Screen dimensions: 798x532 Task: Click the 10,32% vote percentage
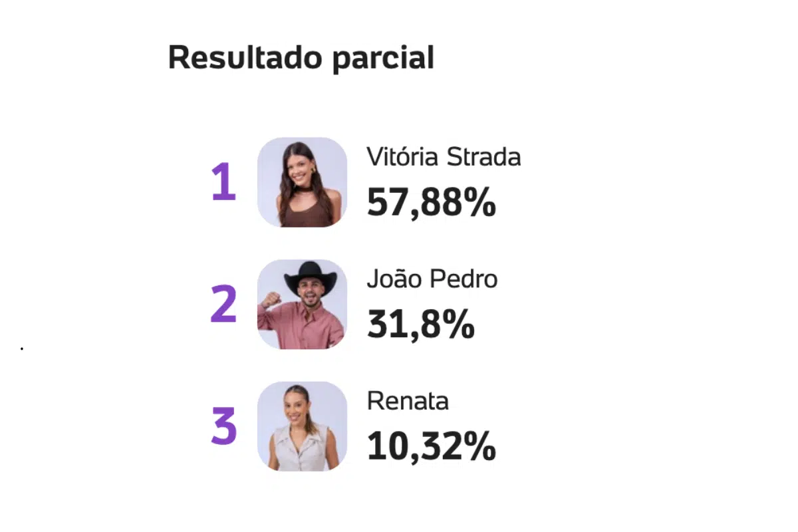point(431,447)
